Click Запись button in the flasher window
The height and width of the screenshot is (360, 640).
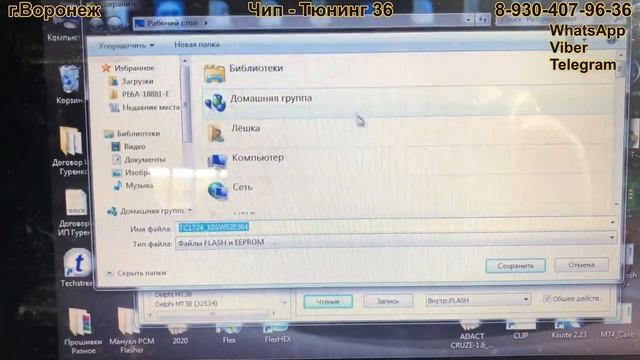[x=388, y=301]
